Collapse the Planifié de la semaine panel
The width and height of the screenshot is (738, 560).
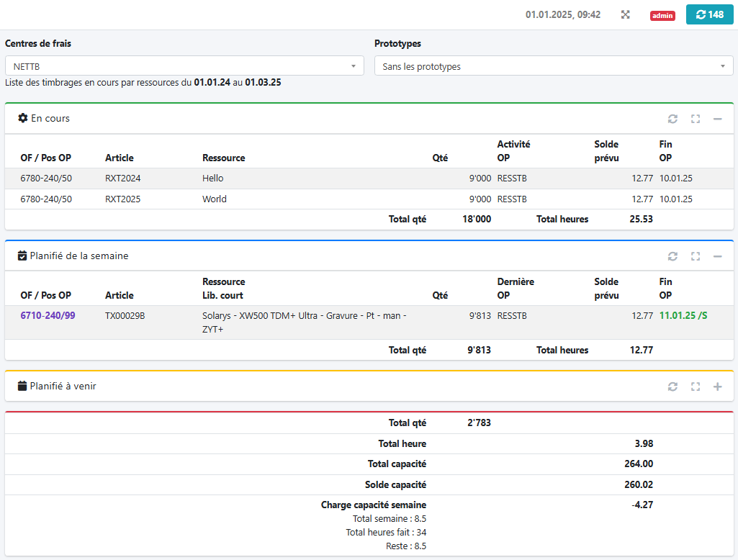pos(717,256)
